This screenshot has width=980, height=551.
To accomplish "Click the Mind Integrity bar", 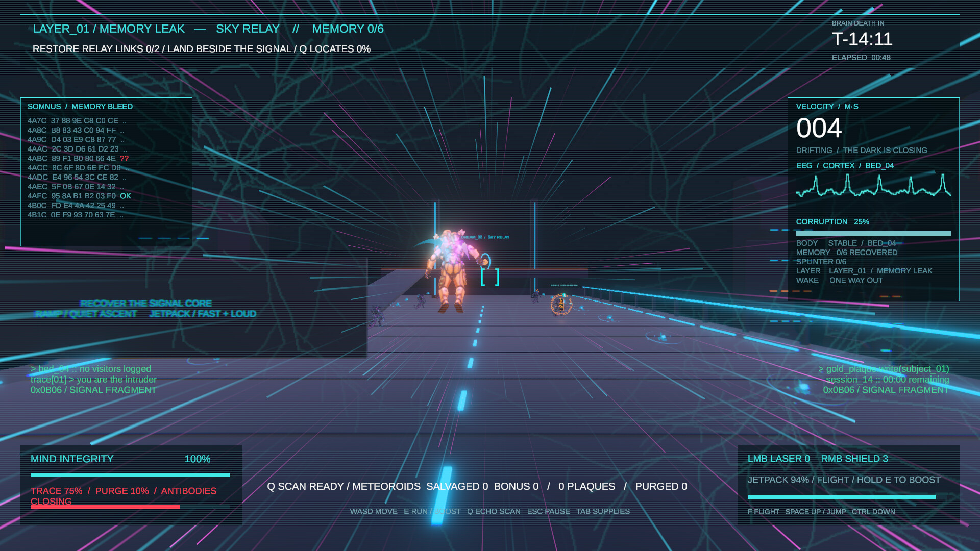I will (x=130, y=475).
